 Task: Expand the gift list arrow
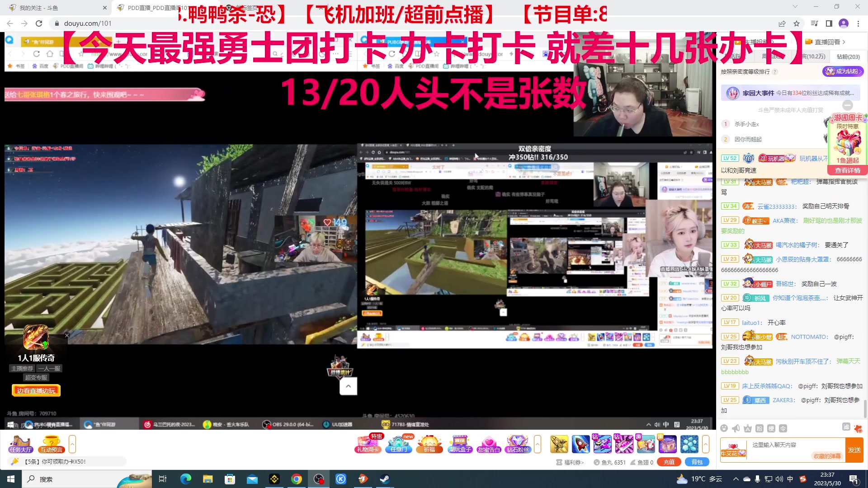[706, 444]
